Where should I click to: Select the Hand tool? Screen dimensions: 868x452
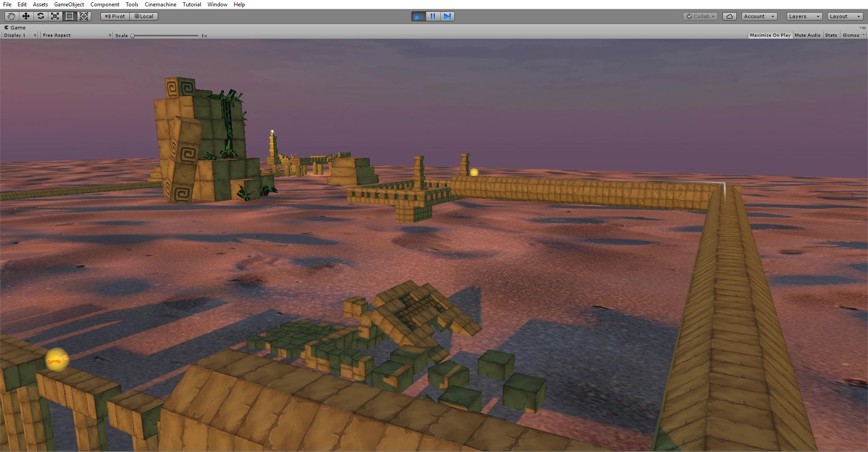point(11,16)
